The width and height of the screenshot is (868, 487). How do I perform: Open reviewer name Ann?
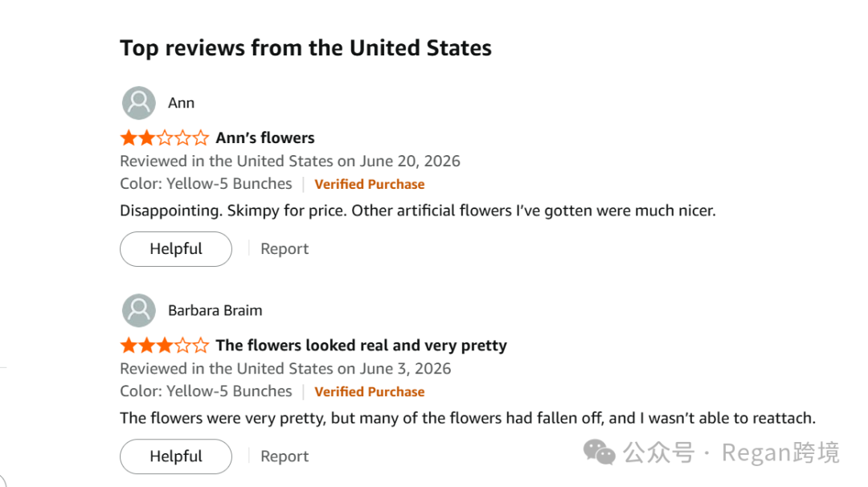point(181,103)
